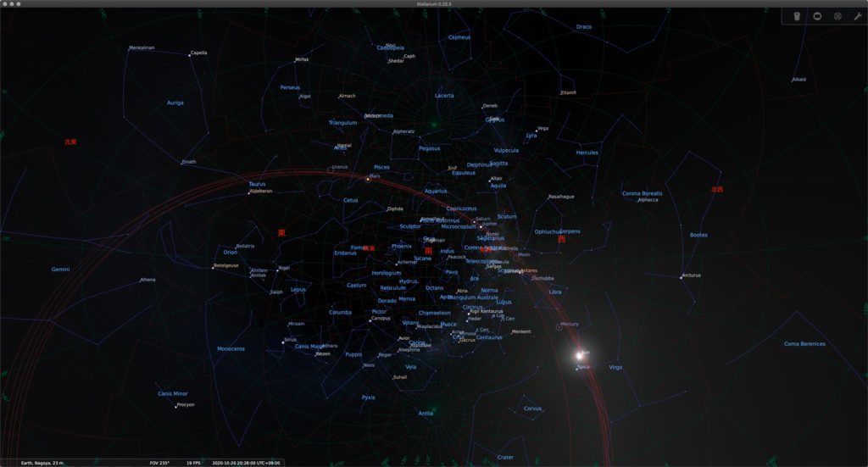868x467 pixels.
Task: Click the red 北西 (Northwest) cardinal marker
Action: pos(717,189)
